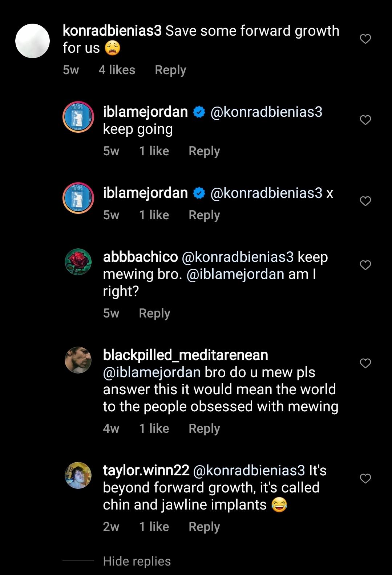Like taylor.winn22's chin implants comment
The width and height of the screenshot is (392, 575).
tap(365, 479)
